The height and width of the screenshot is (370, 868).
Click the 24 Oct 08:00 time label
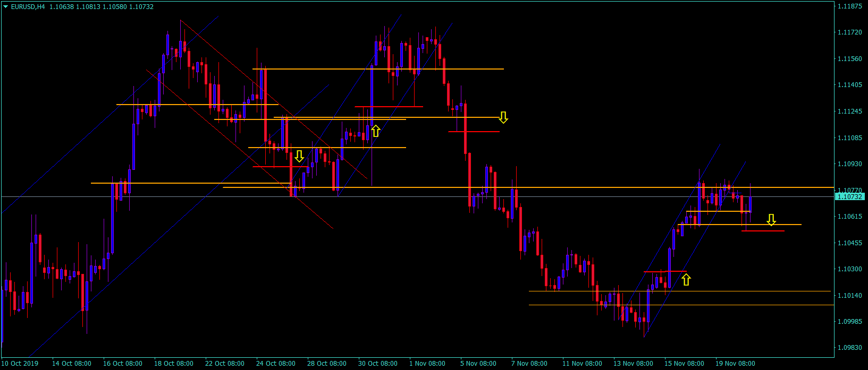pyautogui.click(x=276, y=364)
